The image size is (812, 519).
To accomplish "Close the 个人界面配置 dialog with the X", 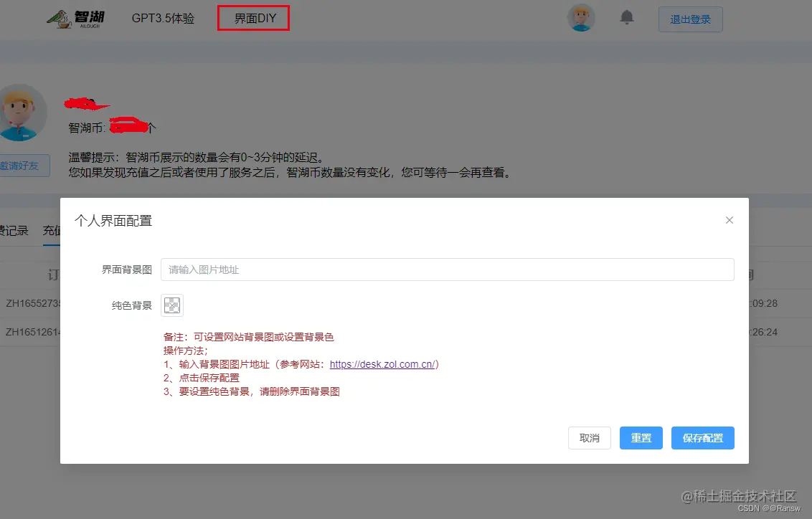I will tap(729, 220).
